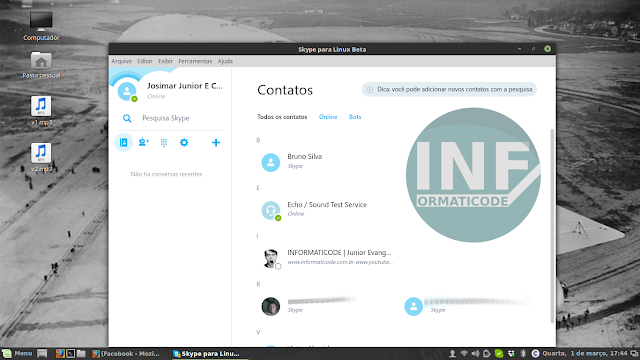The height and width of the screenshot is (360, 640).
Task: Open Editar menu
Action: (145, 61)
